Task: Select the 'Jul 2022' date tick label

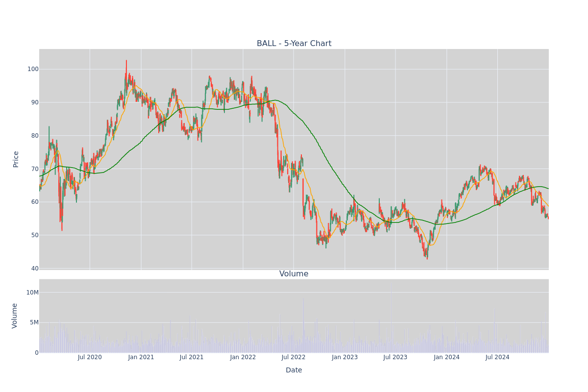Action: click(294, 357)
